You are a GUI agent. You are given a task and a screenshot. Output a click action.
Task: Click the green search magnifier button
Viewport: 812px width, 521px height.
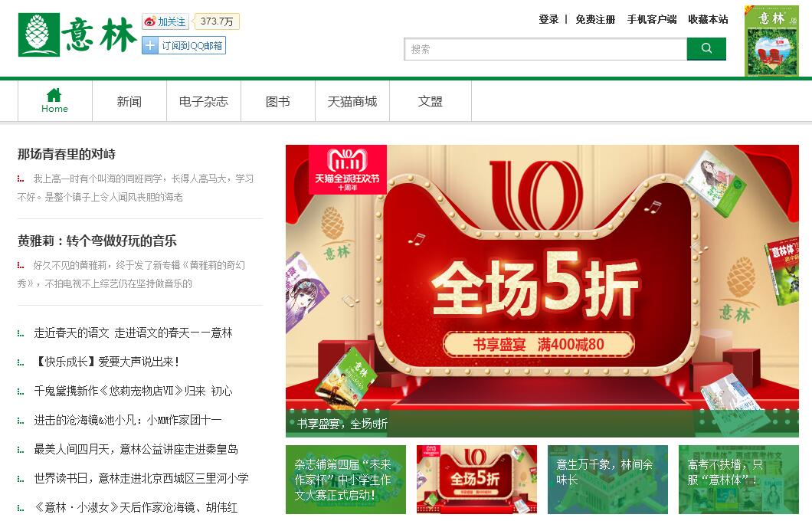tap(706, 49)
